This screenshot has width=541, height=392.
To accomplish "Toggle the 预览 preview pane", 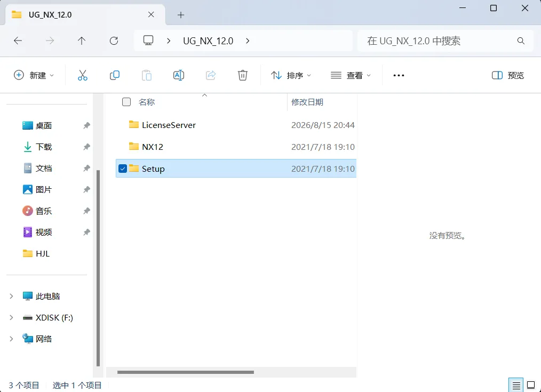I will [507, 75].
